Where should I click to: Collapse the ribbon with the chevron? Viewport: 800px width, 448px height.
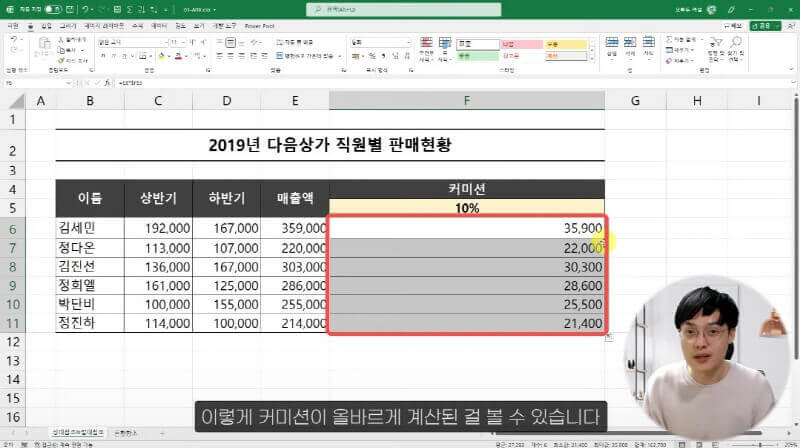[x=791, y=69]
